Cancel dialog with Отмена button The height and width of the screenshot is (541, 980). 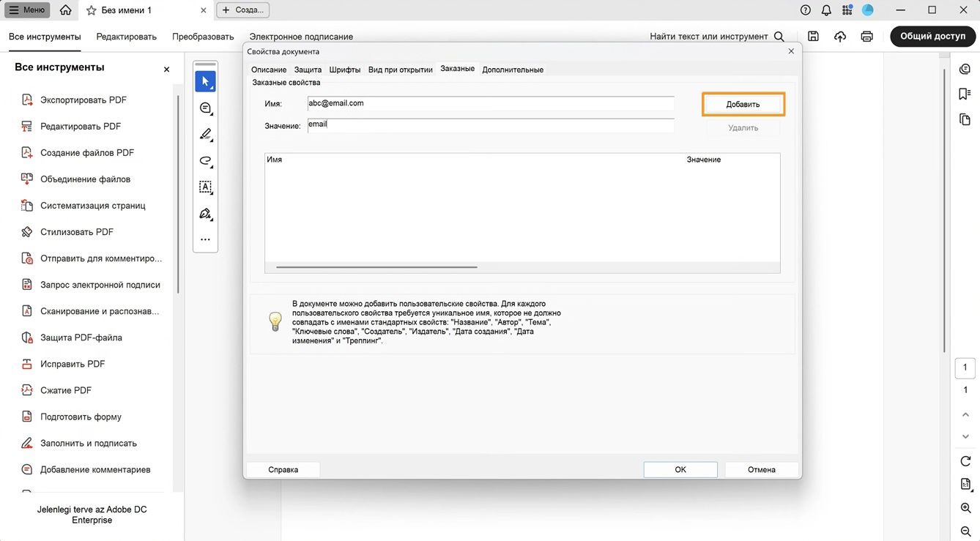coord(762,469)
